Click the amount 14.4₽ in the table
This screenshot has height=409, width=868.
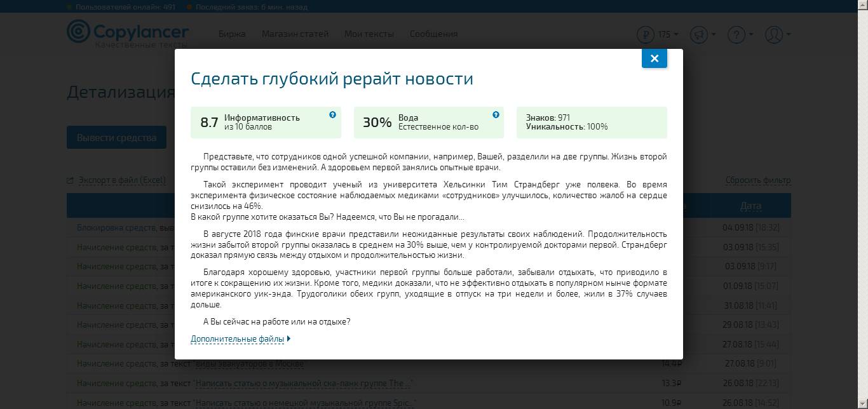tap(671, 364)
